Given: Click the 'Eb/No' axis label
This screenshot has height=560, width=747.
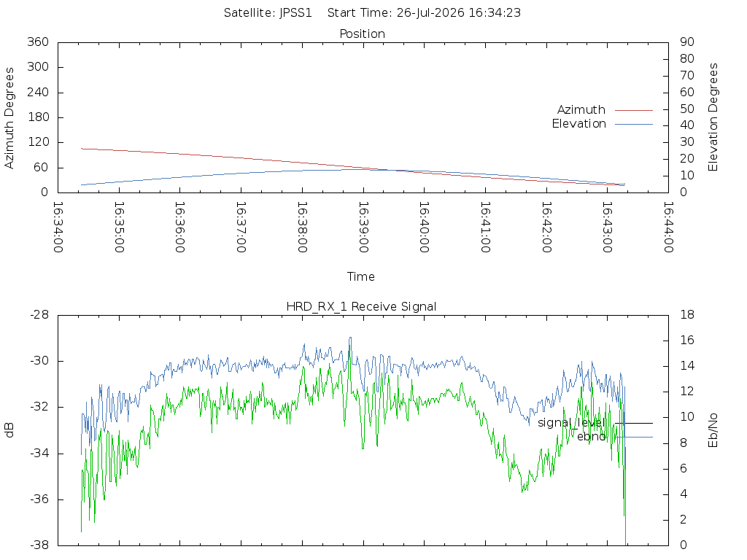Looking at the screenshot, I should click(x=713, y=430).
